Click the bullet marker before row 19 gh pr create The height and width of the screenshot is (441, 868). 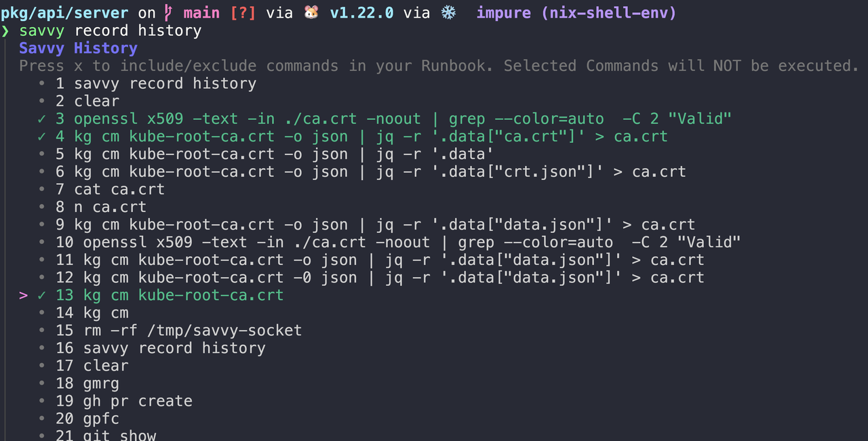tap(42, 401)
